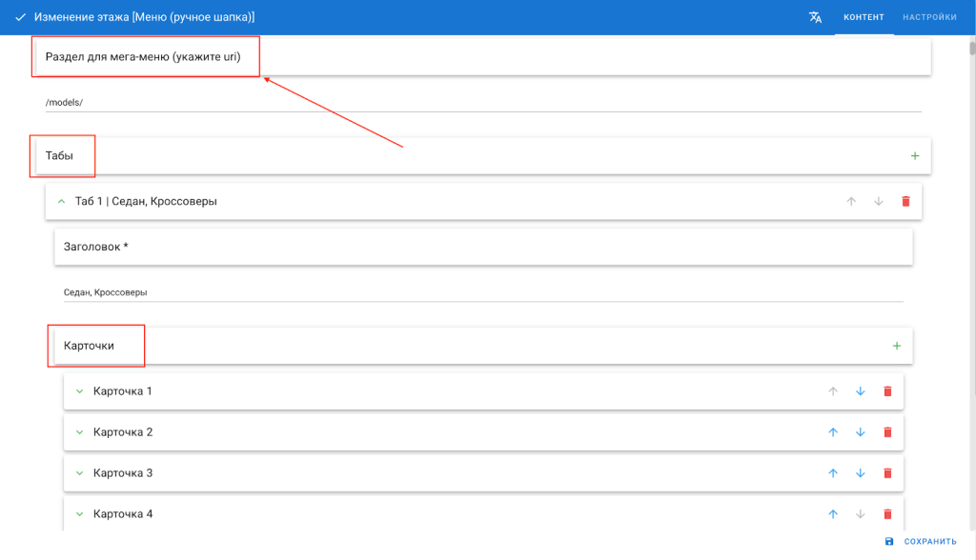
Task: Expand Карточка 1 using its chevron
Action: (80, 391)
